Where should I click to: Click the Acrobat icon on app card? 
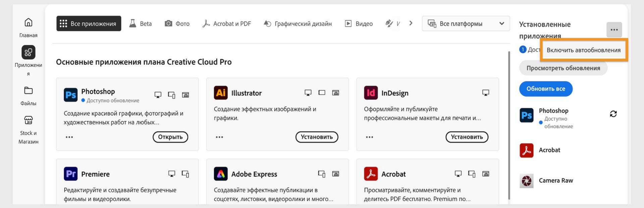click(x=371, y=174)
